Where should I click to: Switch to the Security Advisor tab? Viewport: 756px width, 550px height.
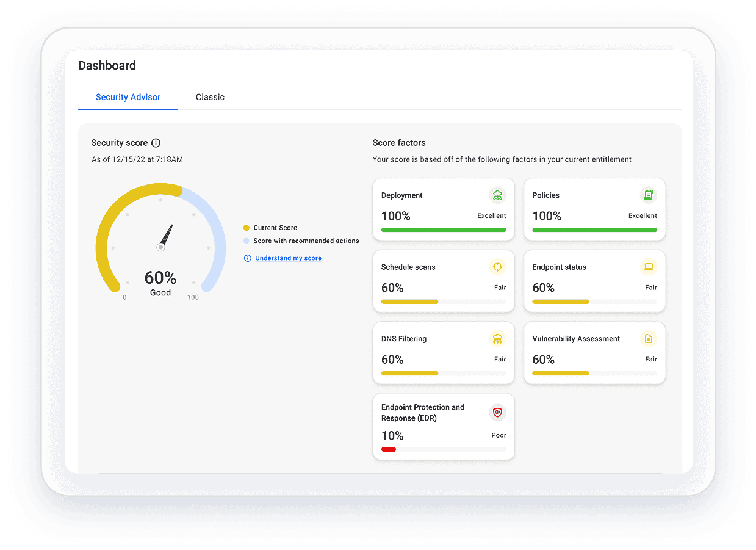tap(128, 97)
